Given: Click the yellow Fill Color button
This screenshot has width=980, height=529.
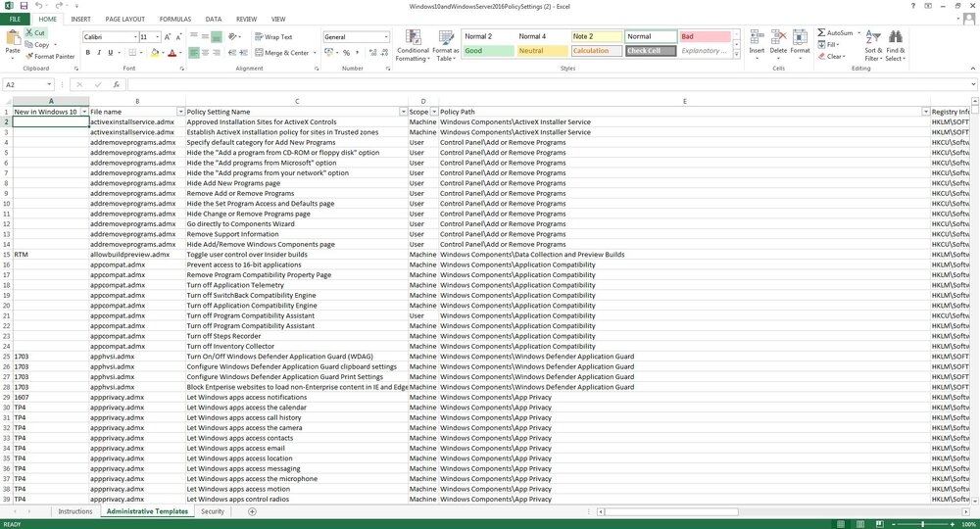Looking at the screenshot, I should (155, 53).
